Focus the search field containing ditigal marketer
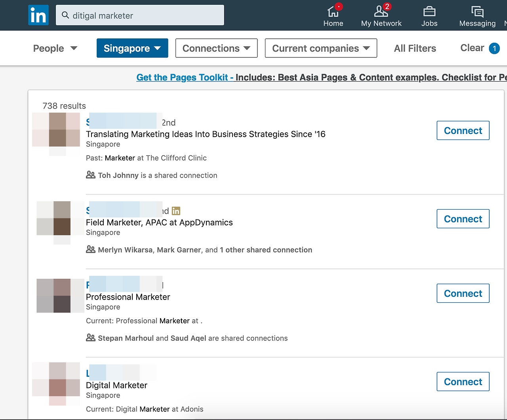This screenshot has width=507, height=420. pos(140,15)
